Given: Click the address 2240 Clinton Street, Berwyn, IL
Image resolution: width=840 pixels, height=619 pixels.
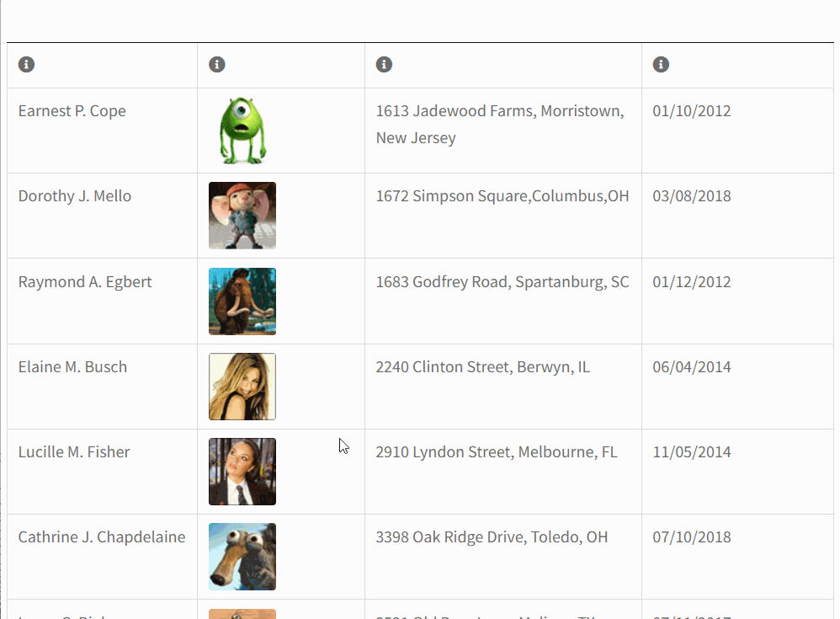Looking at the screenshot, I should pyautogui.click(x=482, y=367).
